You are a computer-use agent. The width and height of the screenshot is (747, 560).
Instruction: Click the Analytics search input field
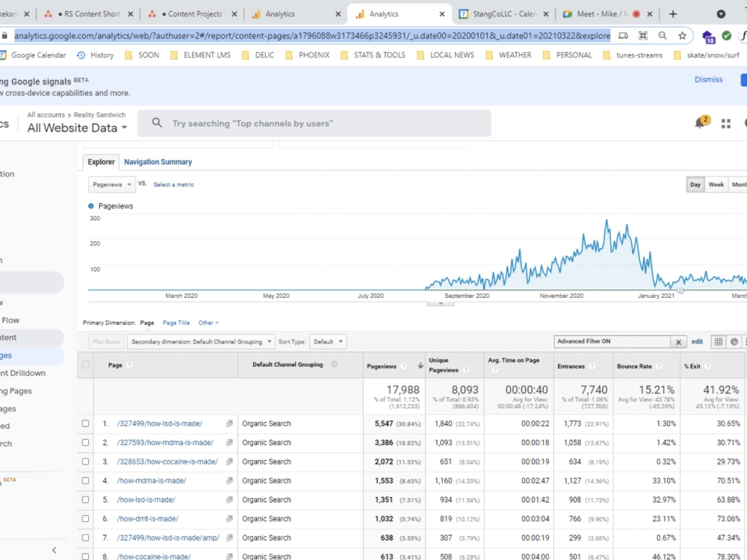314,123
